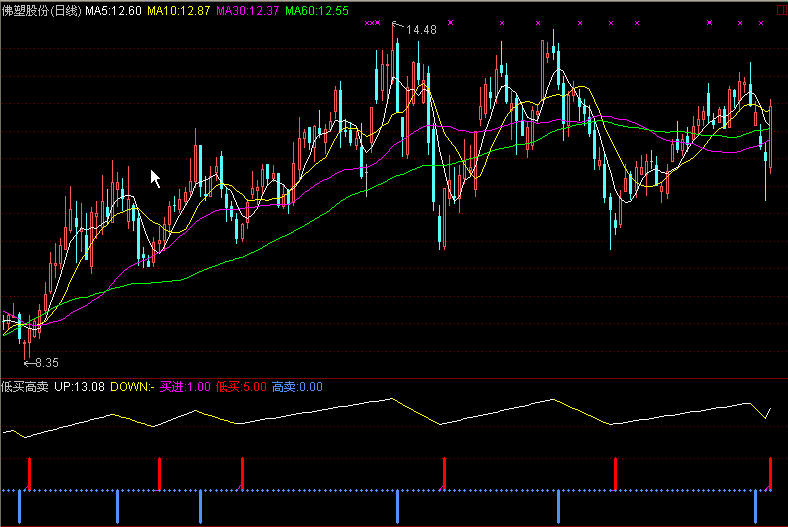Select the leftmost blue sell signal bar
This screenshot has width=788, height=527.
coord(19,506)
